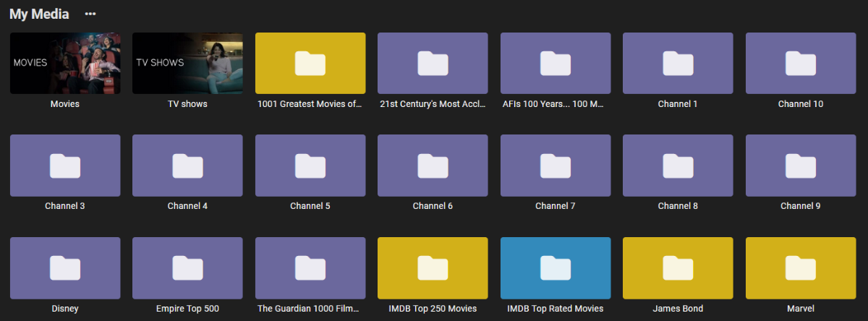Click the "Channel 10" label text

(x=801, y=104)
